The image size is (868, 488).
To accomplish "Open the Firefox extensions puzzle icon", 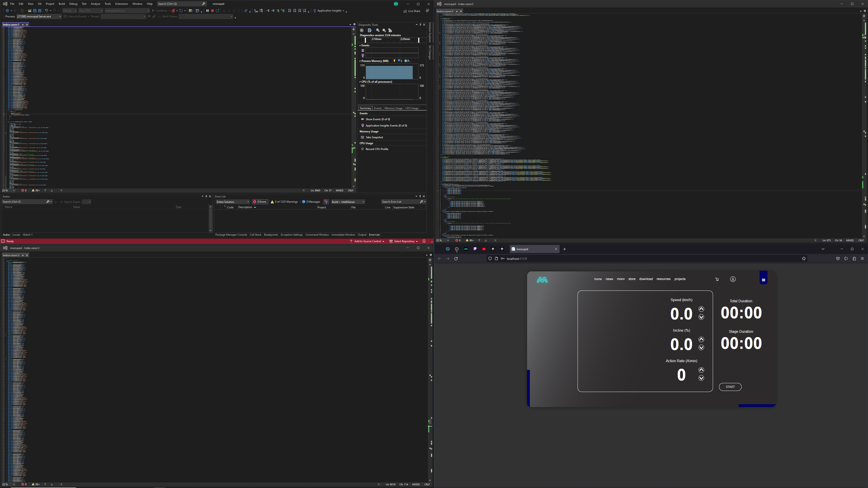I will 854,259.
